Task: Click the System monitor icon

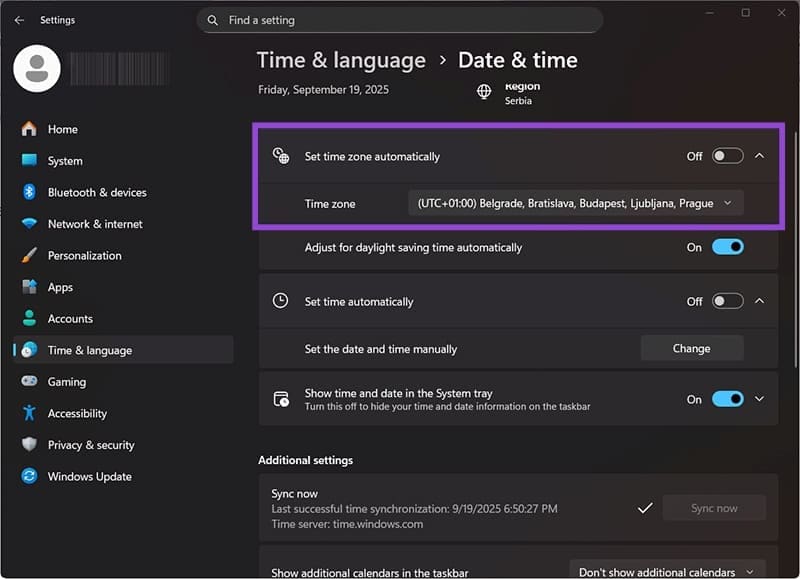Action: coord(29,161)
